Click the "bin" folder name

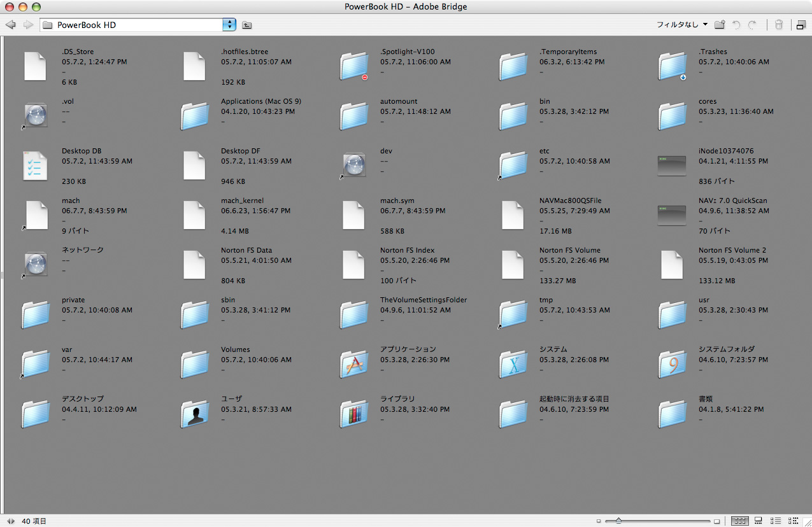pos(545,101)
